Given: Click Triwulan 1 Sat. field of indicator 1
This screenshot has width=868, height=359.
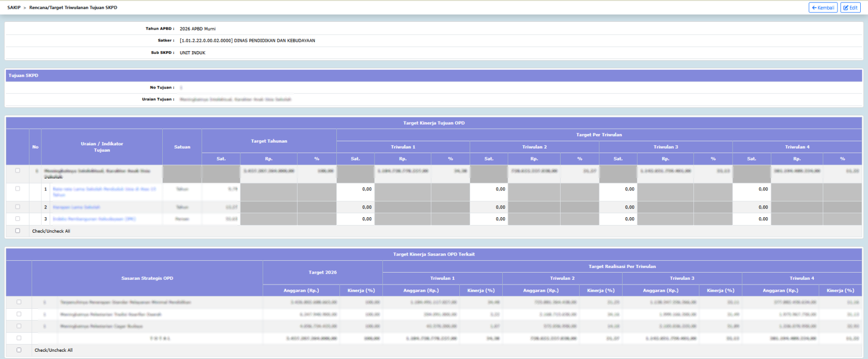Looking at the screenshot, I should 355,192.
